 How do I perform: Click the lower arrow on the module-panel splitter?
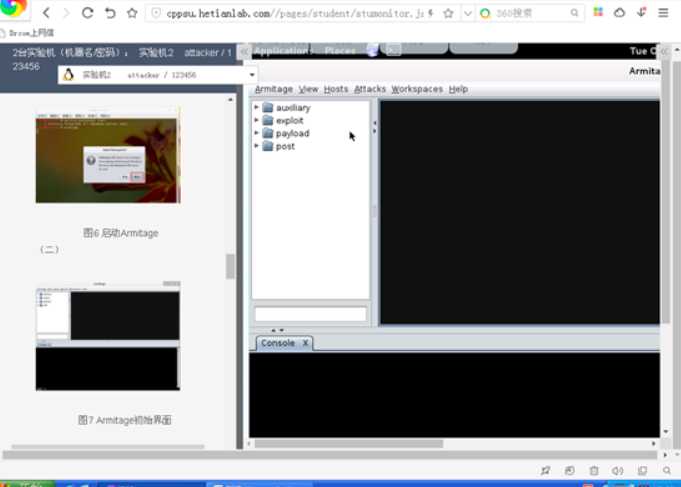pyautogui.click(x=374, y=131)
